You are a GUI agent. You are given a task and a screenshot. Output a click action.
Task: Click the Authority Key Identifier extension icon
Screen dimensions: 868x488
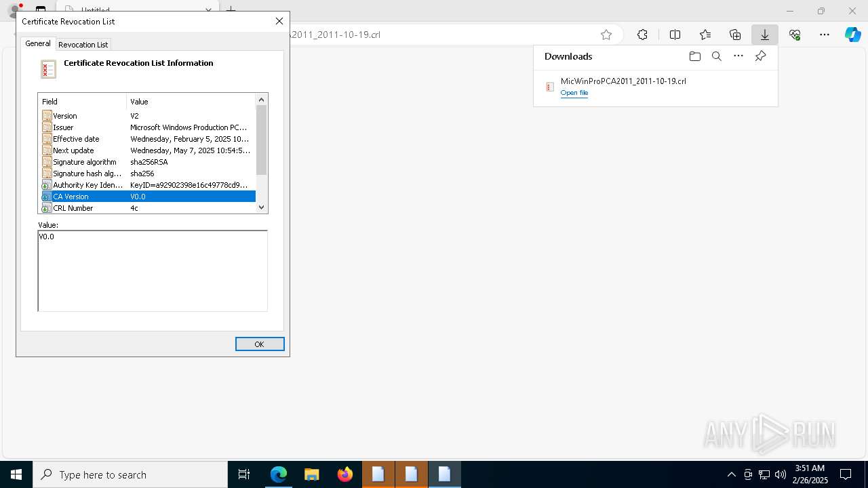pyautogui.click(x=47, y=185)
